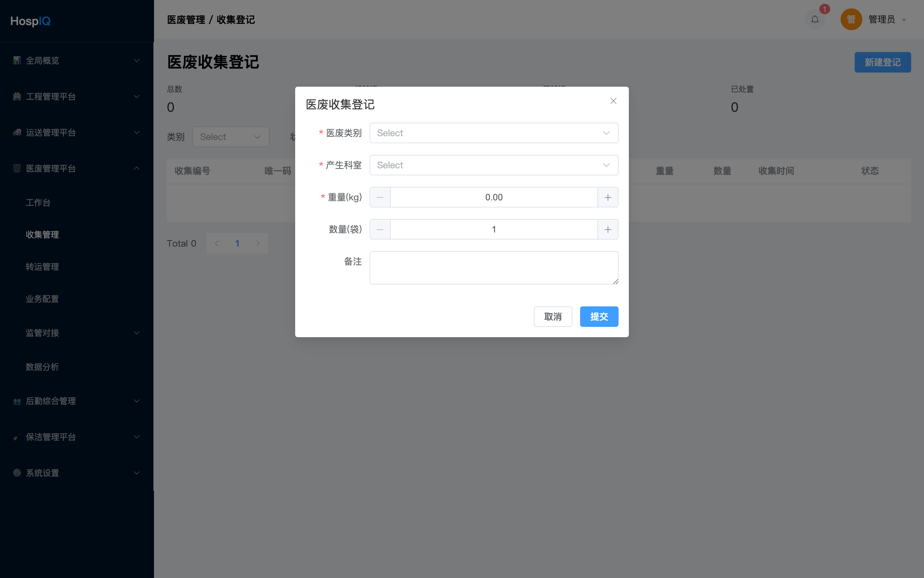This screenshot has width=924, height=578.
Task: Open the 医废类别 select dropdown
Action: coord(494,133)
